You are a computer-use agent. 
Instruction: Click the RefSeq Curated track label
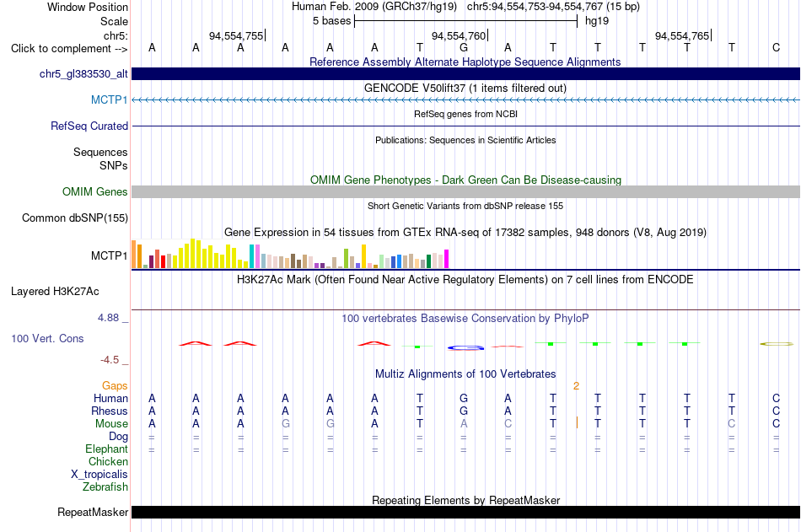pyautogui.click(x=89, y=126)
